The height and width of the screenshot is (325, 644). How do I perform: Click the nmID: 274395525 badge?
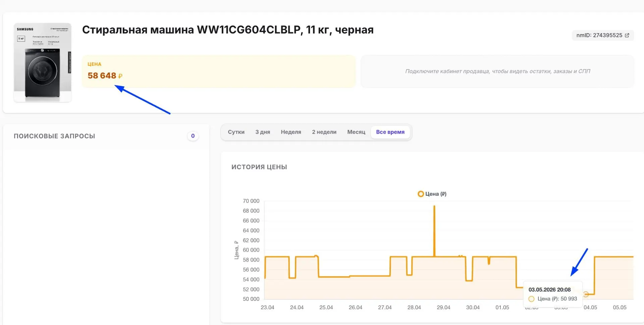point(603,35)
